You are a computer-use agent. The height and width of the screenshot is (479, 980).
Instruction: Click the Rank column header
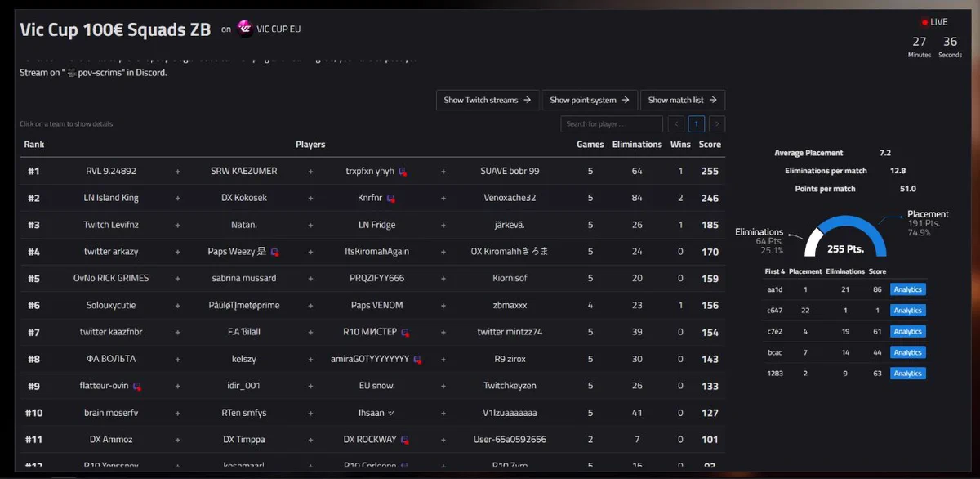click(34, 145)
